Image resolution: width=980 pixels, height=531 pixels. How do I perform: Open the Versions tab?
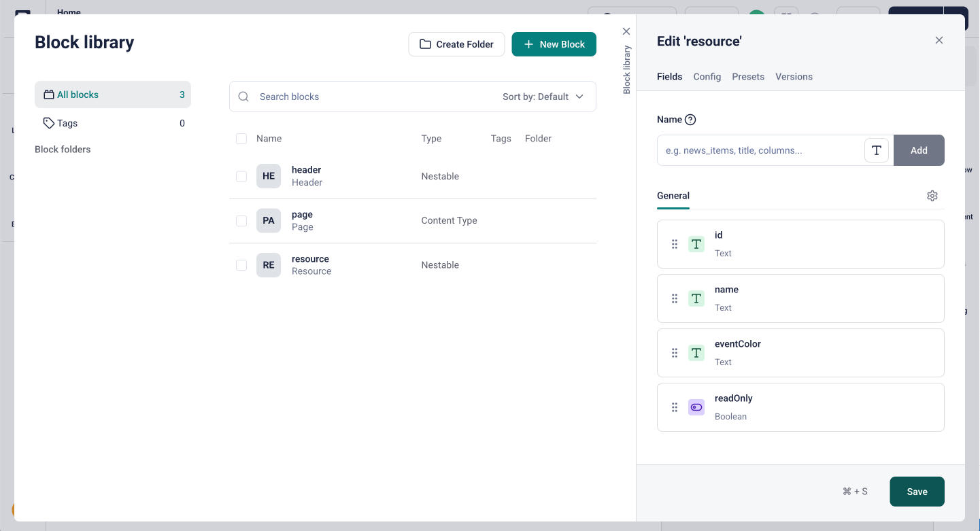794,77
